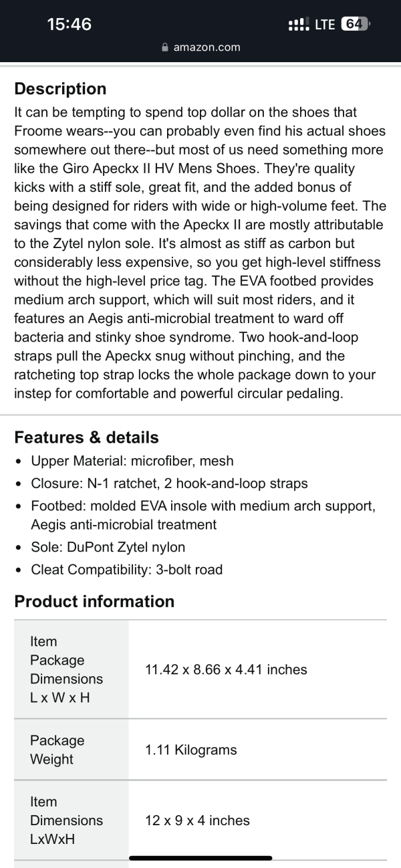401x868 pixels.
Task: Tap the cellular signal bars icon
Action: click(x=299, y=25)
